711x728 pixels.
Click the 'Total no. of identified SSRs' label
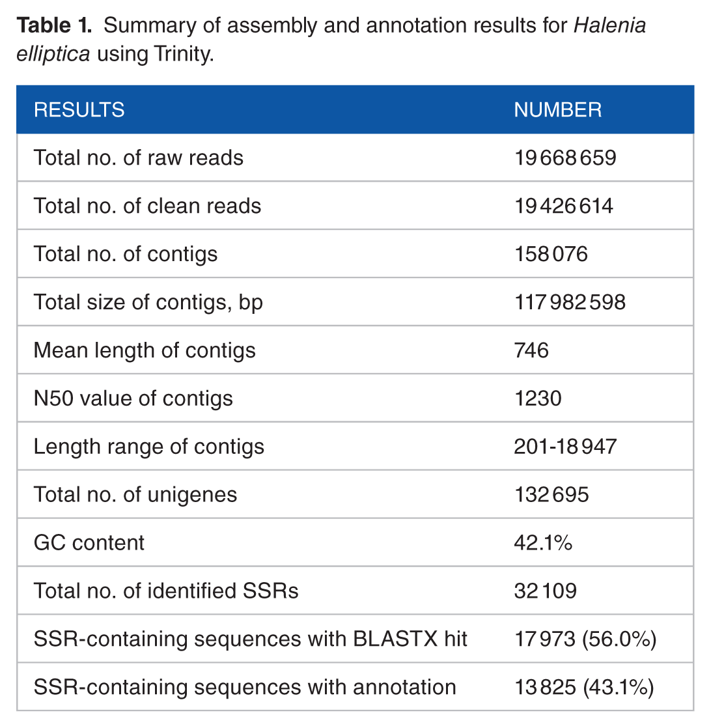tap(165, 591)
